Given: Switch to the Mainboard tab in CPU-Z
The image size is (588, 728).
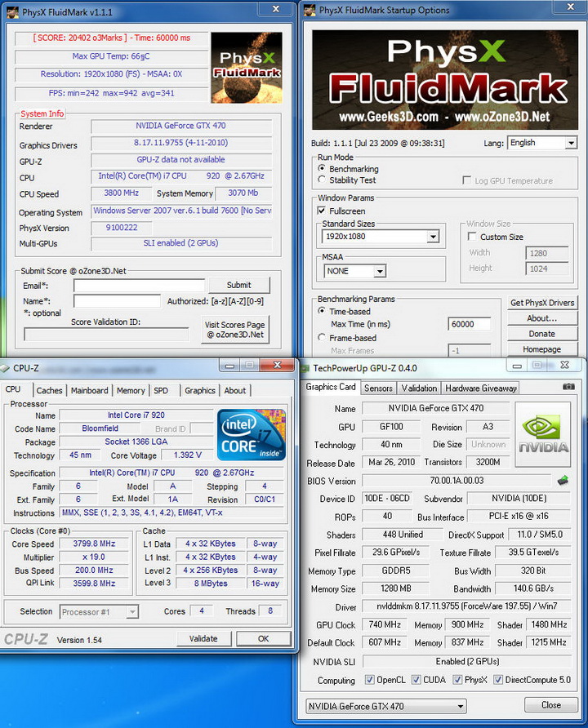Looking at the screenshot, I should coord(90,390).
